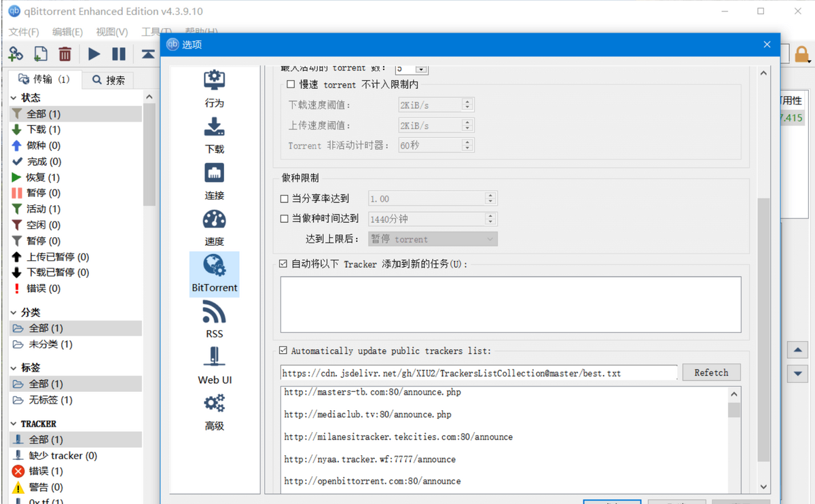Click the Refetch button
Image resolution: width=815 pixels, height=504 pixels.
click(711, 372)
